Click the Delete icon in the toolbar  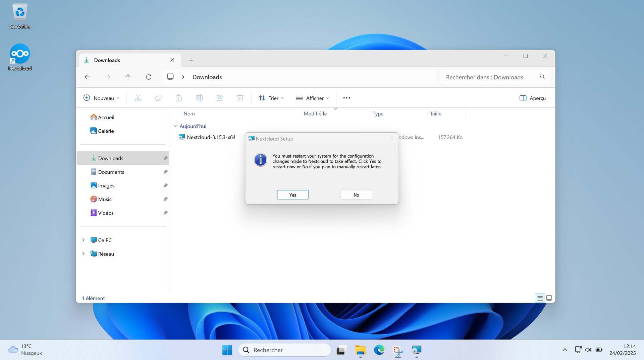(x=240, y=98)
